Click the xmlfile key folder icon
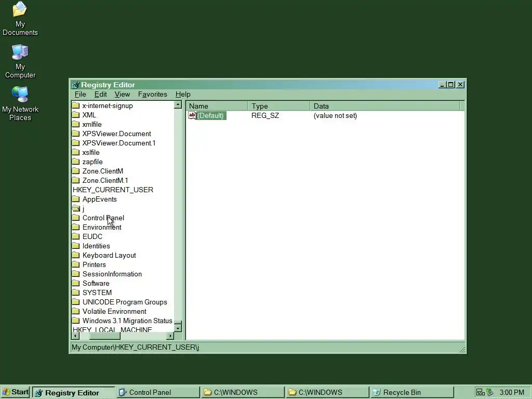Image resolution: width=532 pixels, height=399 pixels. 76,124
